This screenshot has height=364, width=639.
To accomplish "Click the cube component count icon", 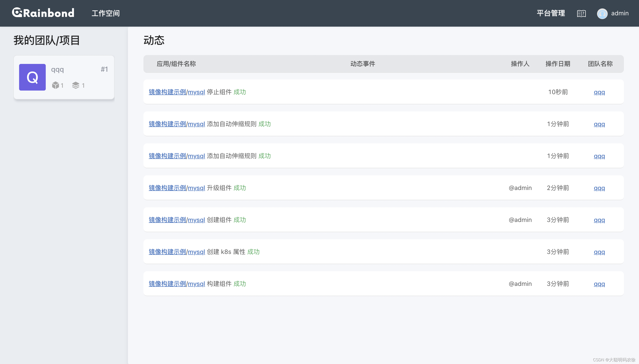I will pos(55,85).
